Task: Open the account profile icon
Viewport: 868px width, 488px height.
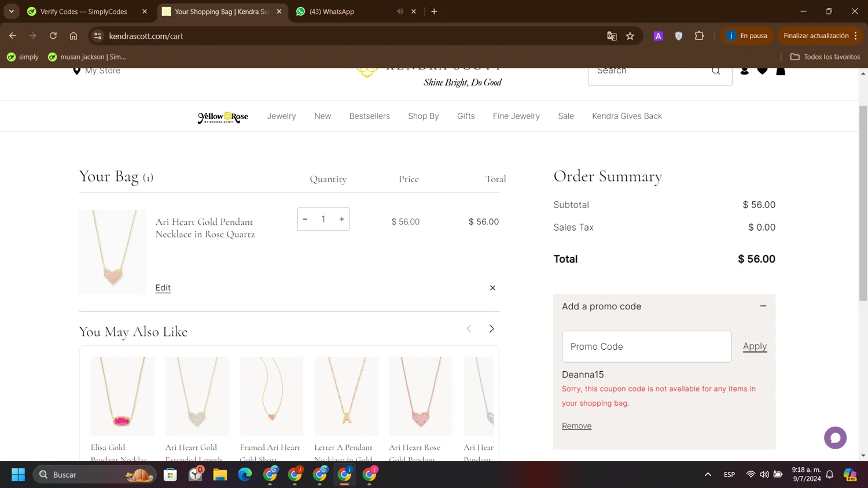Action: pos(745,71)
